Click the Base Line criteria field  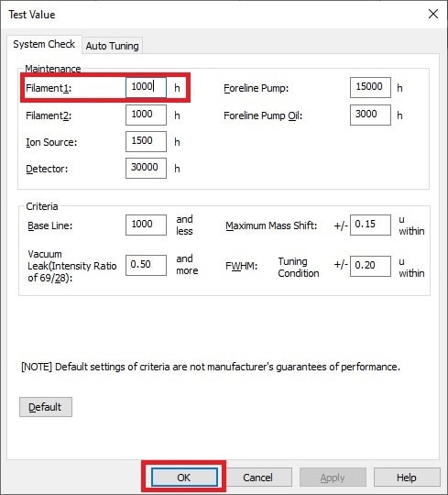[x=146, y=225]
